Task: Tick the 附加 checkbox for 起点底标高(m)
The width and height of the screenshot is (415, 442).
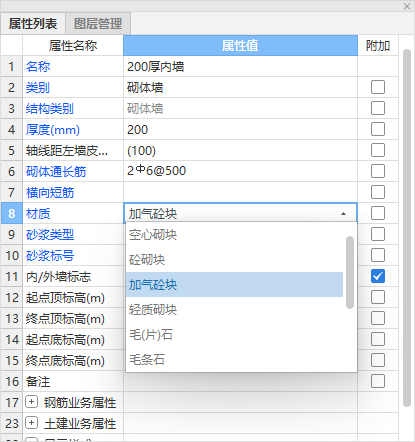Action: (x=378, y=339)
